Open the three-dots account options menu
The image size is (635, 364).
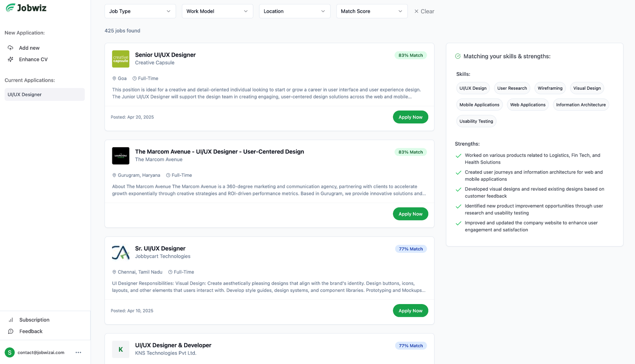[78, 352]
